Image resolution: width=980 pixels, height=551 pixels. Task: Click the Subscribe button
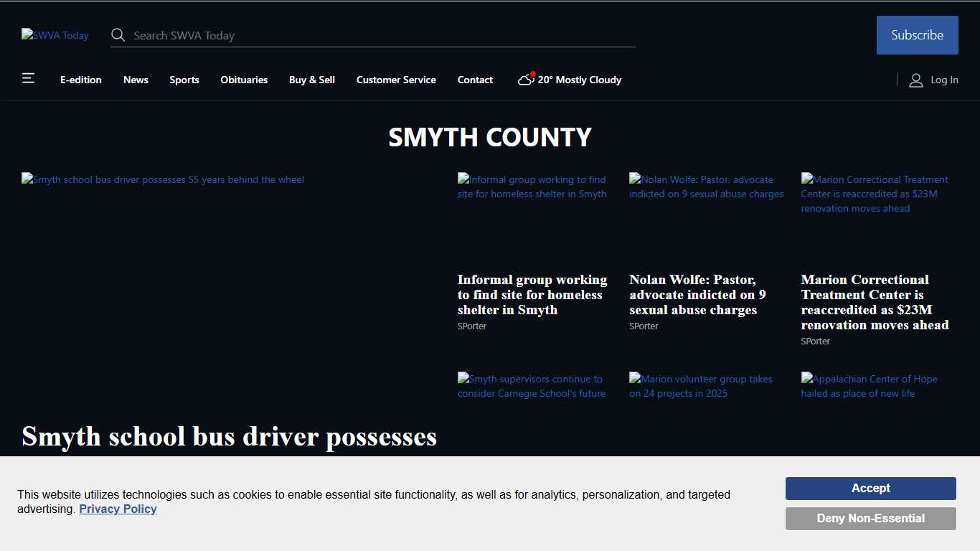(917, 34)
